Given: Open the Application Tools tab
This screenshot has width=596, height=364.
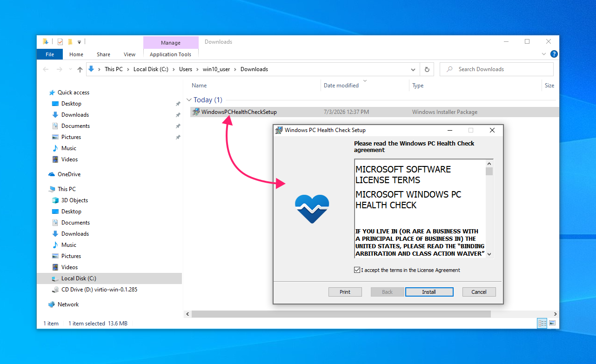Looking at the screenshot, I should 171,54.
